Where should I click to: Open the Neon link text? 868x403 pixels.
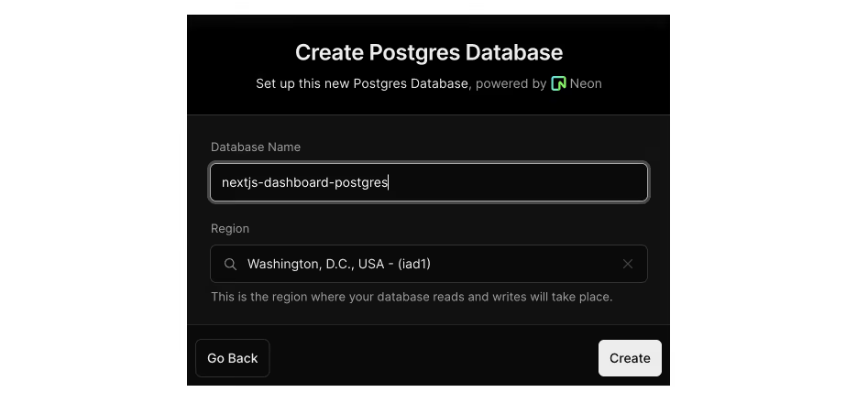tap(586, 83)
